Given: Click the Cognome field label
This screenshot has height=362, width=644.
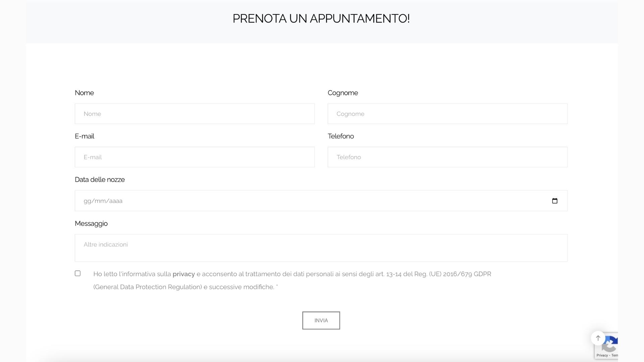Looking at the screenshot, I should 342,93.
